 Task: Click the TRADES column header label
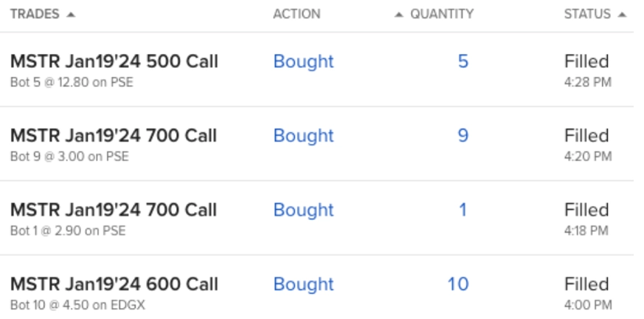point(35,14)
